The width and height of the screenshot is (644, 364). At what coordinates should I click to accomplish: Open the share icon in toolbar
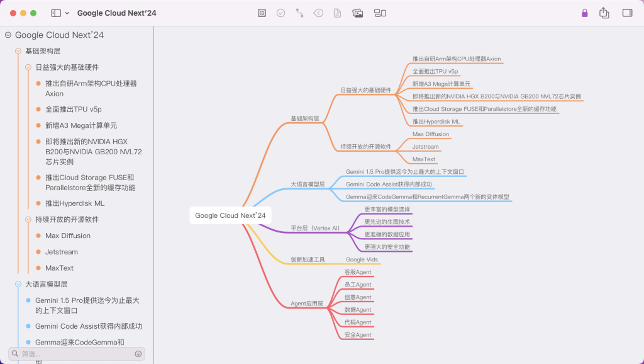pos(604,13)
